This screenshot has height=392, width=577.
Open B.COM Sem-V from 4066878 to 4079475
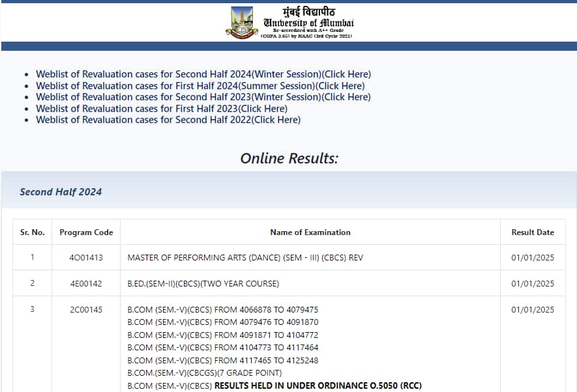pos(222,310)
